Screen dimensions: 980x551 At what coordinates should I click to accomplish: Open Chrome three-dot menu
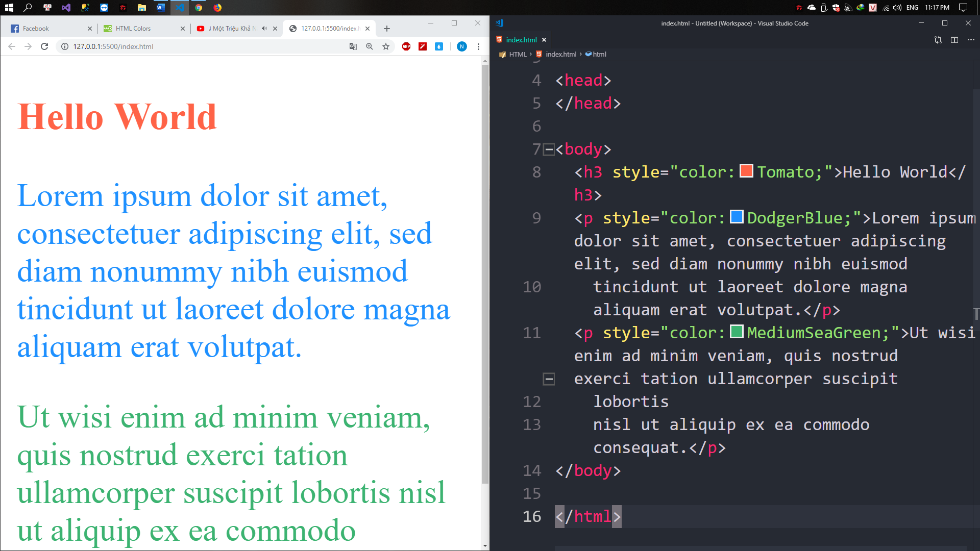pyautogui.click(x=478, y=46)
